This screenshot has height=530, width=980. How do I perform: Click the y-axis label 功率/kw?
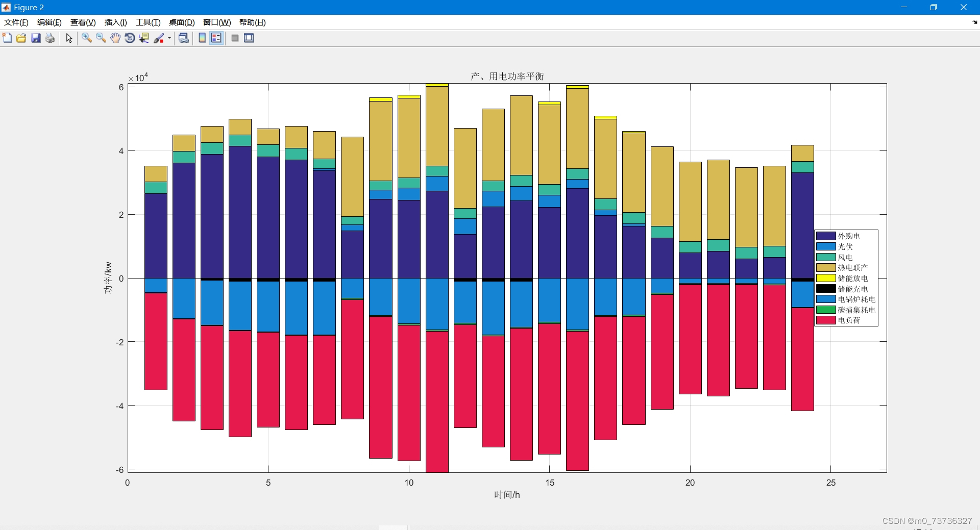(x=108, y=278)
